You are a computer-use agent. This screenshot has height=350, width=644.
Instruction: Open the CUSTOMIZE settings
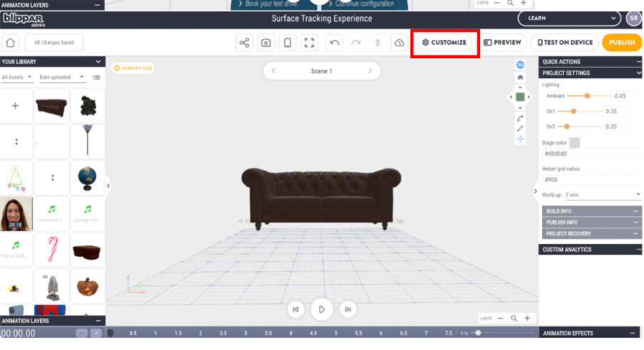click(445, 43)
